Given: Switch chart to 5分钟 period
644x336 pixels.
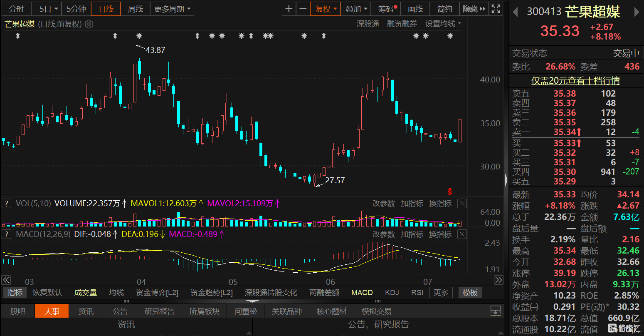Looking at the screenshot, I should 76,9.
